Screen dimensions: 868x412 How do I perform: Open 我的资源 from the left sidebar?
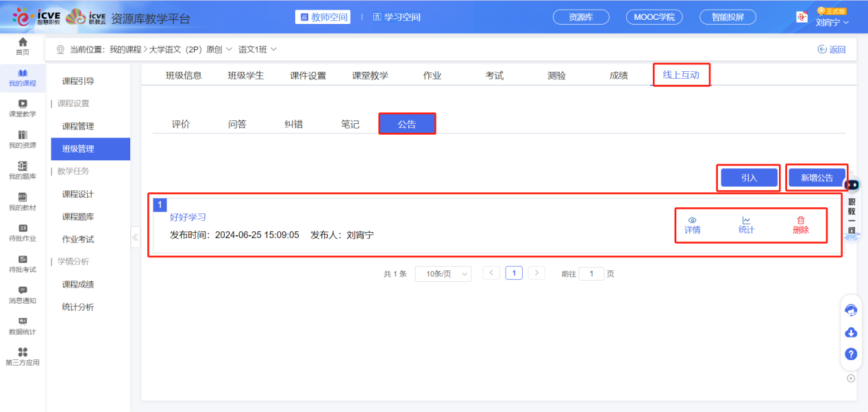coord(23,139)
